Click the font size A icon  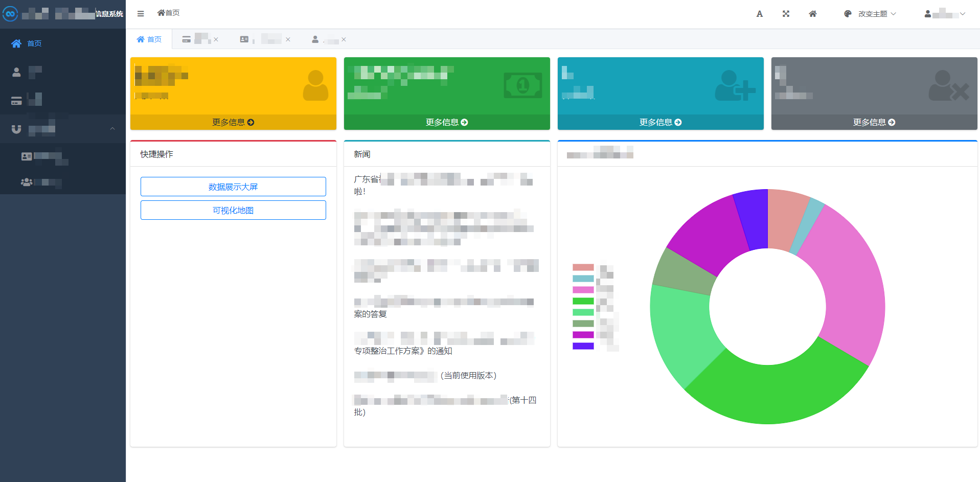point(759,14)
